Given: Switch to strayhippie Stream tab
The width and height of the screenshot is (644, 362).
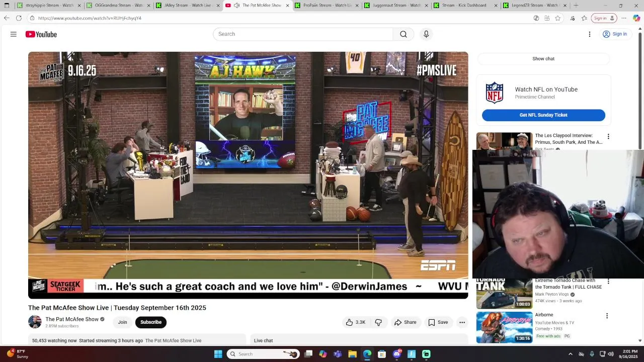Looking at the screenshot, I should (x=49, y=6).
